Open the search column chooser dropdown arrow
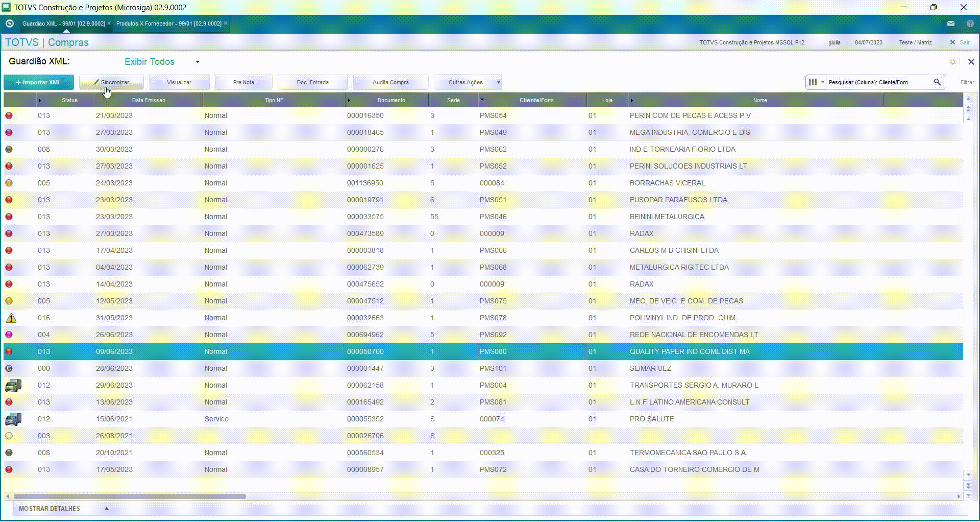The height and width of the screenshot is (522, 980). (x=822, y=82)
